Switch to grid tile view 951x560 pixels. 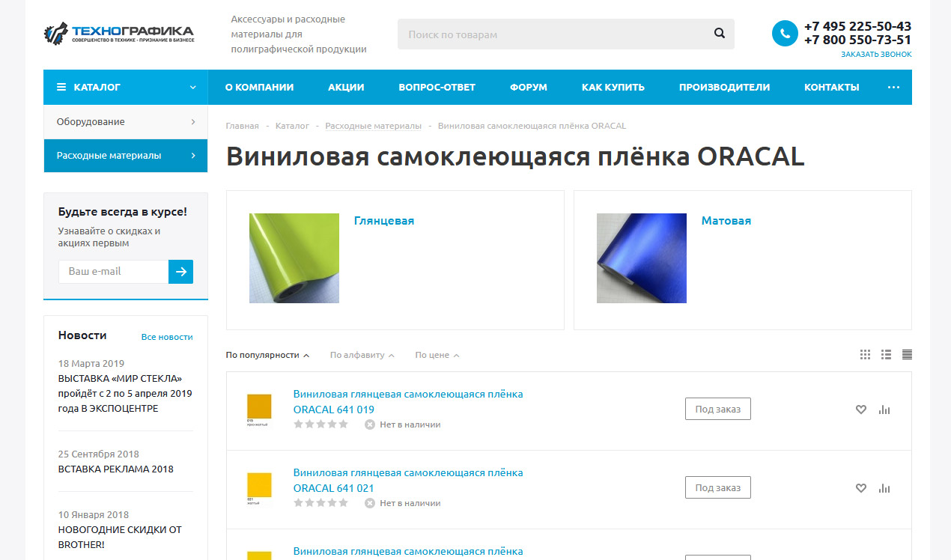click(x=866, y=355)
